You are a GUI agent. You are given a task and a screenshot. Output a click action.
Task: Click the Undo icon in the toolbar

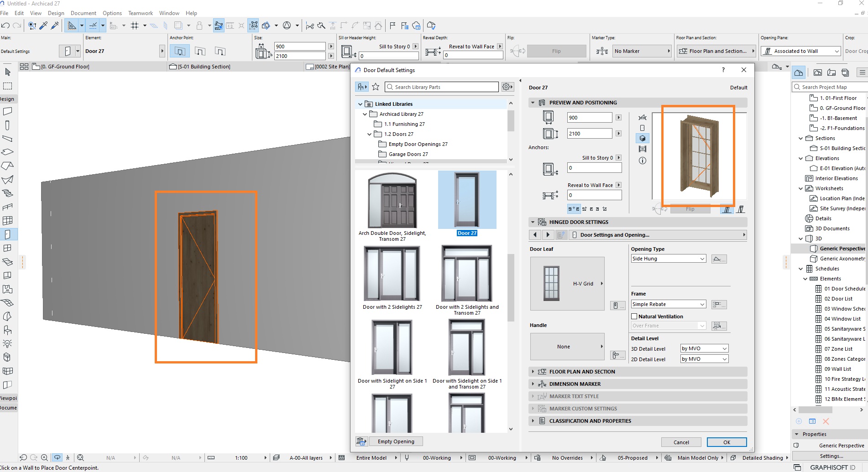[5, 26]
